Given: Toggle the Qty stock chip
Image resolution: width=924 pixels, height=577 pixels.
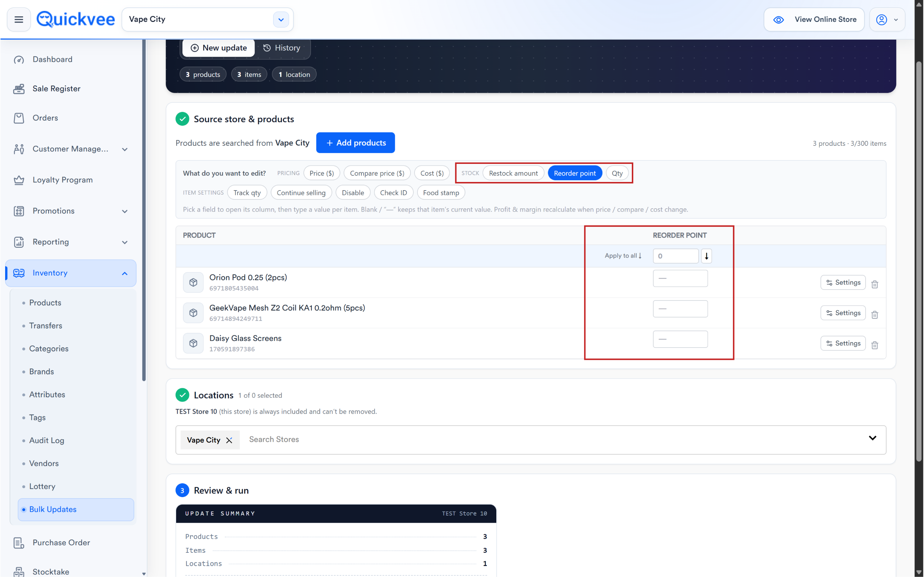Looking at the screenshot, I should 617,173.
